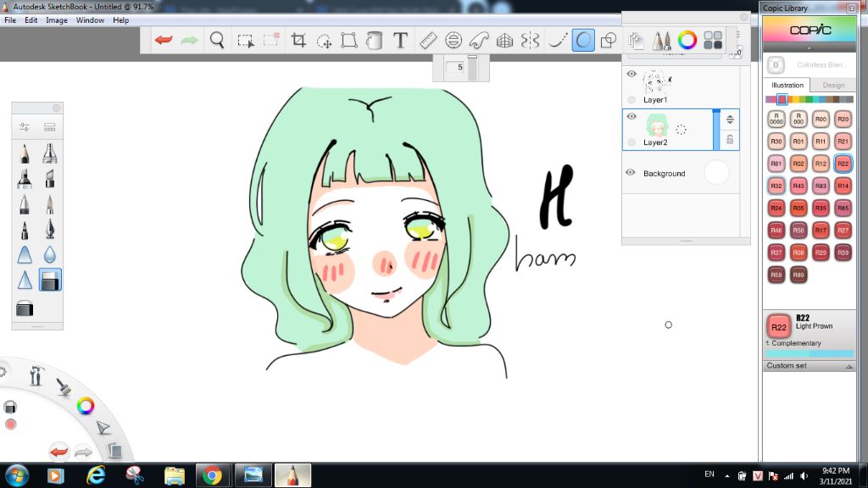The height and width of the screenshot is (488, 868).
Task: Open the Draw Styles shapes tool
Action: [x=609, y=41]
